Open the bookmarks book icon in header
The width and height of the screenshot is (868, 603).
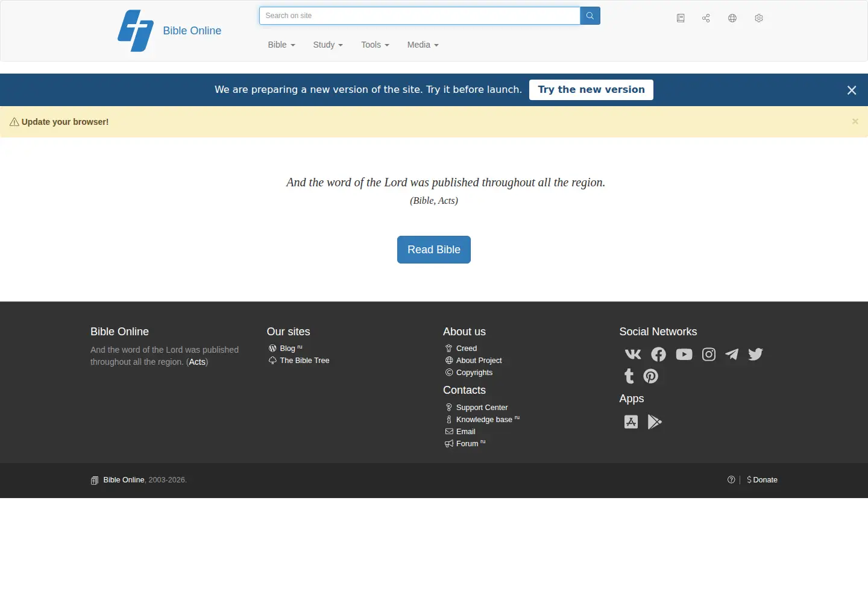tap(681, 18)
